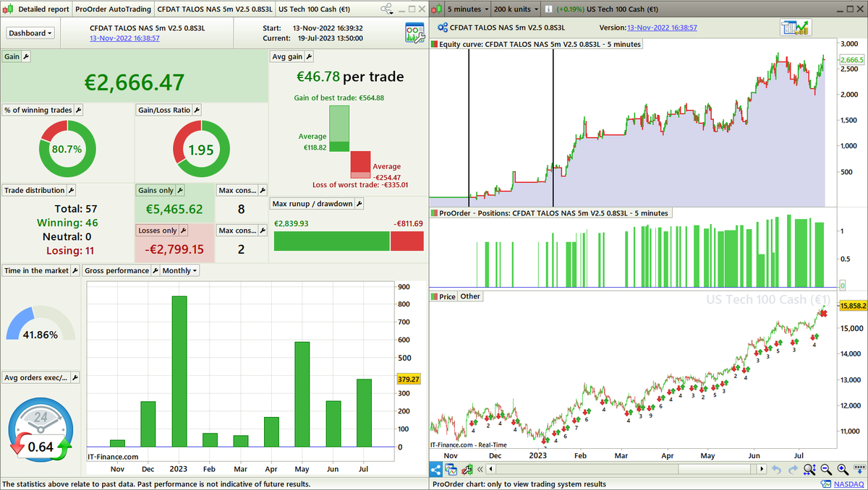Click the candlestick icon in the chart title bar
This screenshot has height=490, width=868.
[x=437, y=9]
